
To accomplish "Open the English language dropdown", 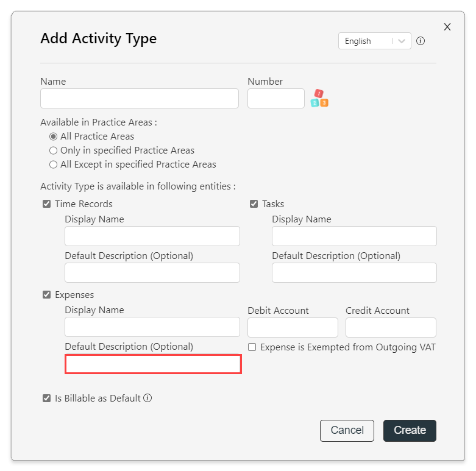I will coord(375,41).
